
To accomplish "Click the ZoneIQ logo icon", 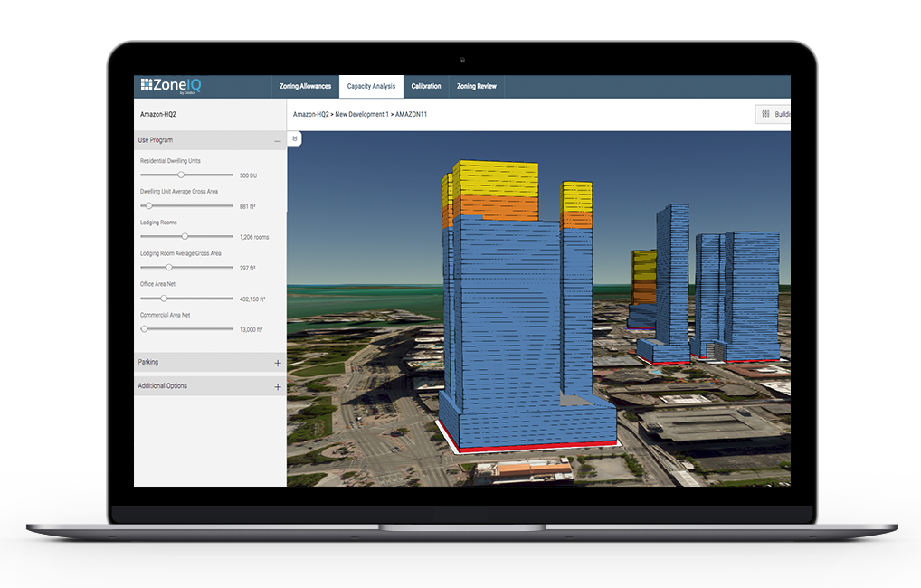I will (147, 86).
